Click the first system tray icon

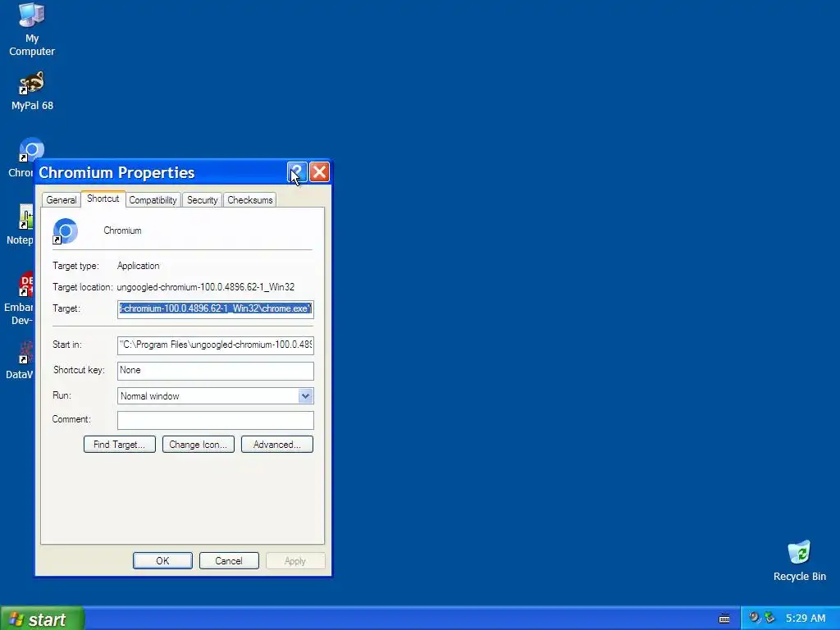(x=755, y=618)
